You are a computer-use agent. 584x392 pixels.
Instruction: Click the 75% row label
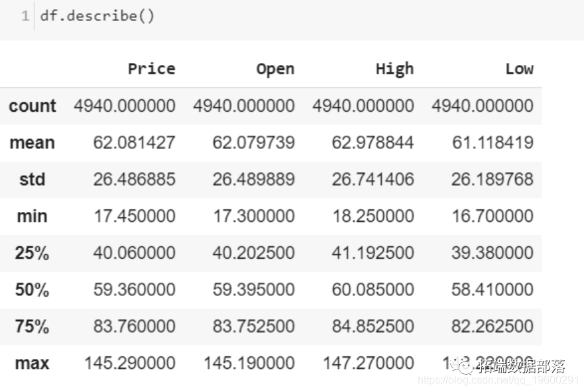click(32, 326)
